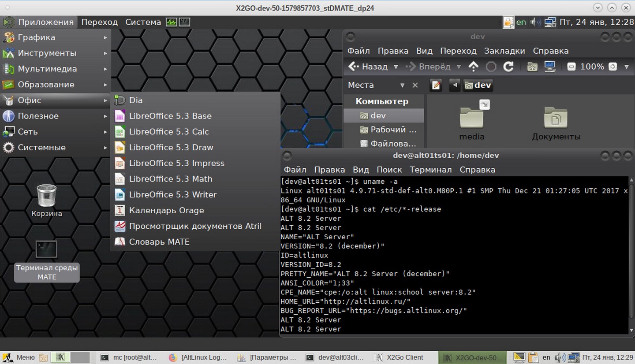The width and height of the screenshot is (635, 364).
Task: Click the Назад back button
Action: point(368,67)
